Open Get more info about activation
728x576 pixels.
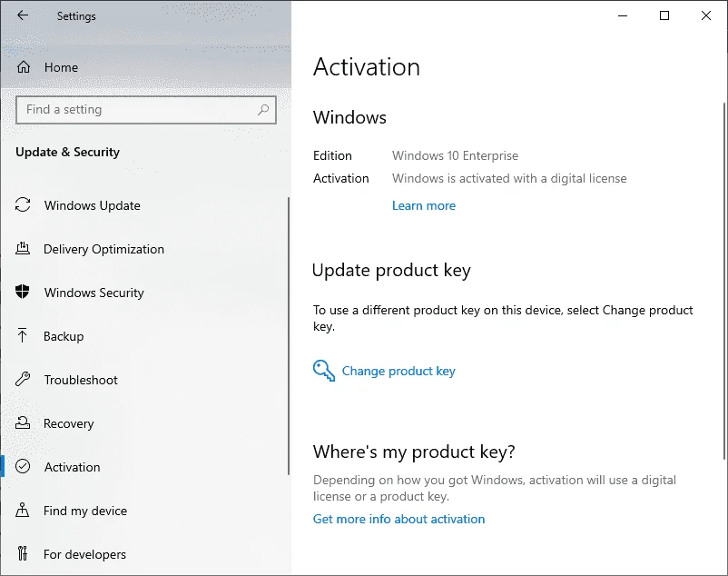398,519
